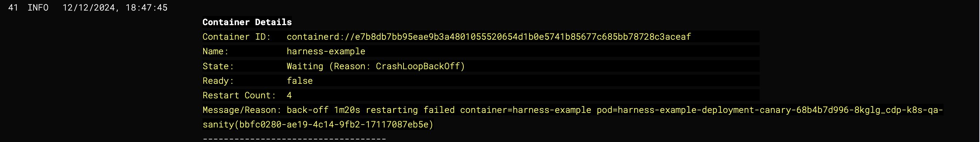Screen dimensions: 980x142
Task: Click the Ready label
Action: (218, 81)
